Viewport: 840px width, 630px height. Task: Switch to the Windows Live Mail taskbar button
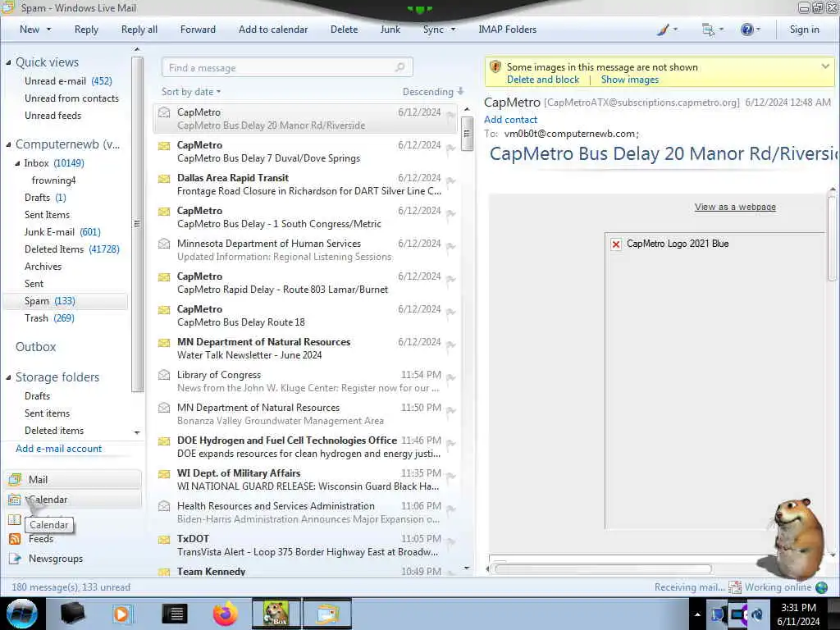[x=328, y=614]
